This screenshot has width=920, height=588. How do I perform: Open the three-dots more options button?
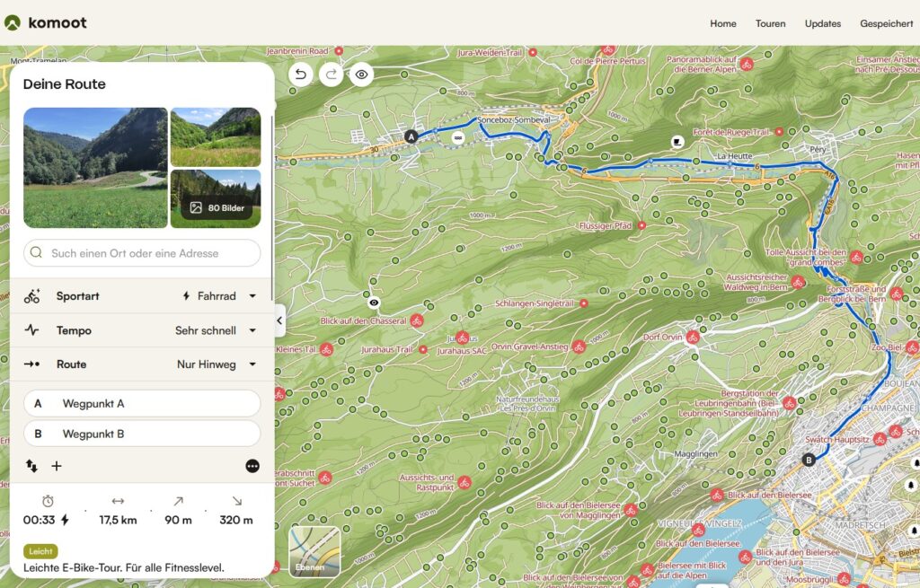pos(252,466)
